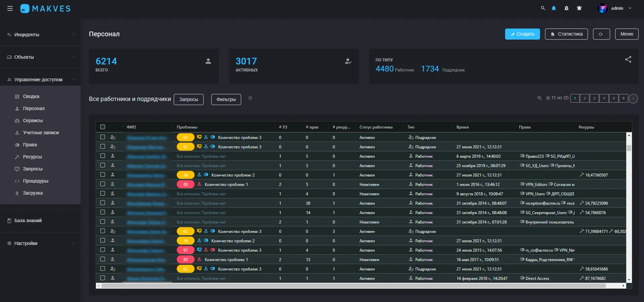Image resolution: width=644 pixels, height=302 pixels.
Task: Click the table search magnifier icon
Action: coord(539,98)
